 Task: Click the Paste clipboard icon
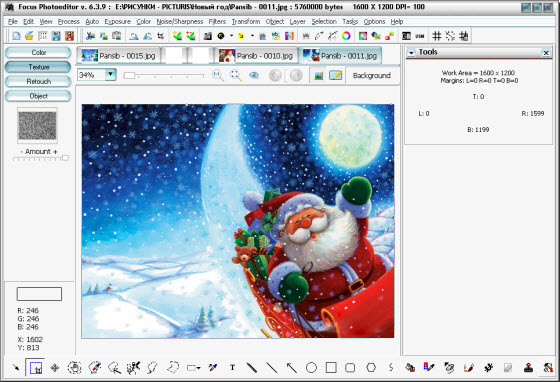click(116, 36)
